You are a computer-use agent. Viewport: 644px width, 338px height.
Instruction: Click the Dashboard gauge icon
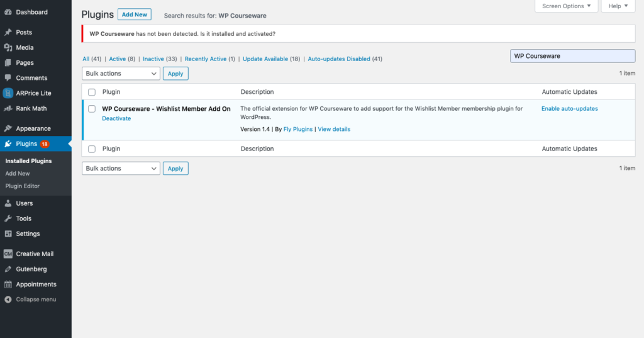8,13
